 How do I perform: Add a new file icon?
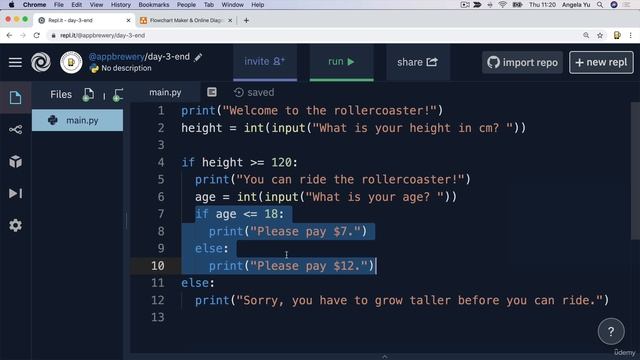(x=88, y=95)
